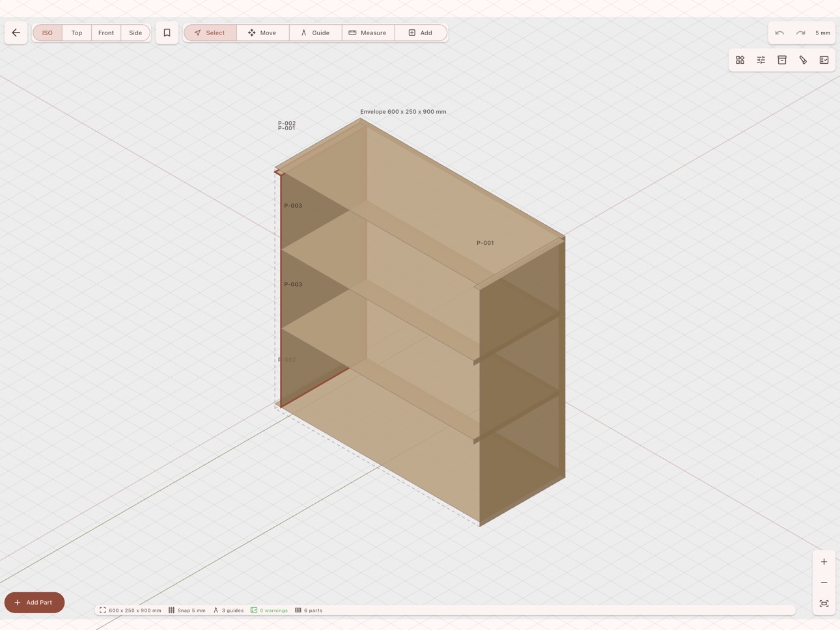Click the 5 mm snap value

point(822,33)
